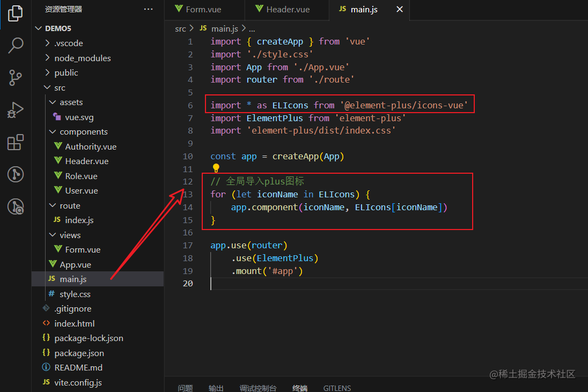Expand the .vscode folder
The width and height of the screenshot is (588, 392).
[x=47, y=43]
